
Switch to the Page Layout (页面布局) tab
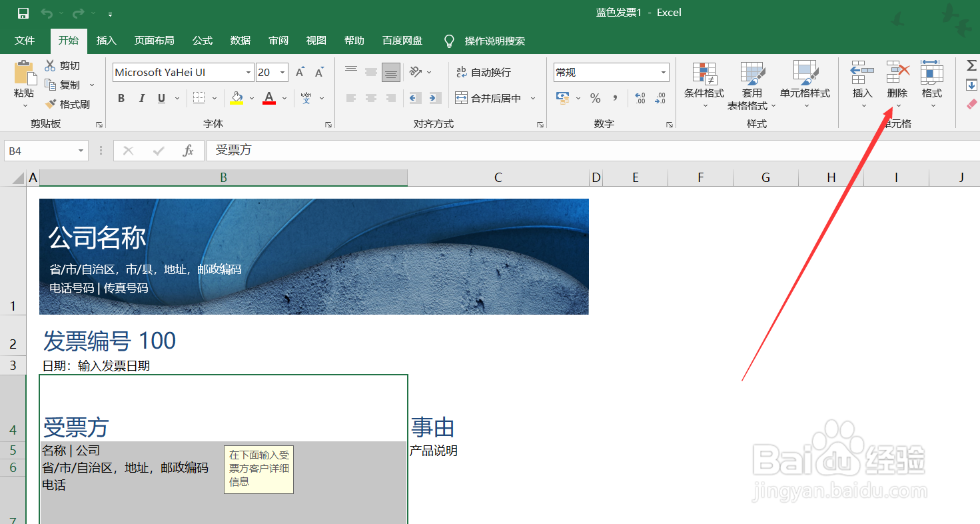pyautogui.click(x=154, y=41)
